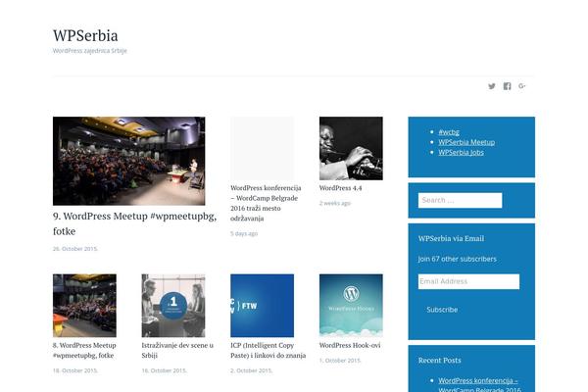
Task: Open the Facebook social icon
Action: (x=507, y=86)
